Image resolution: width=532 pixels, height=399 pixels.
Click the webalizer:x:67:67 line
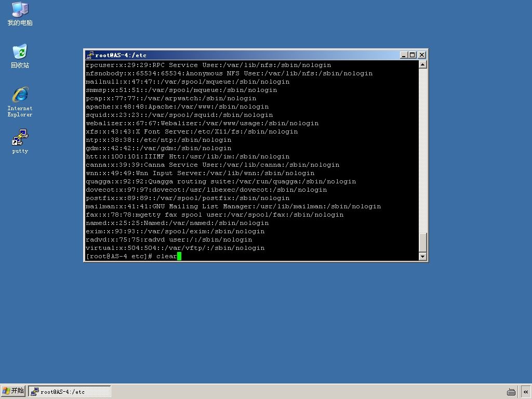pos(202,123)
